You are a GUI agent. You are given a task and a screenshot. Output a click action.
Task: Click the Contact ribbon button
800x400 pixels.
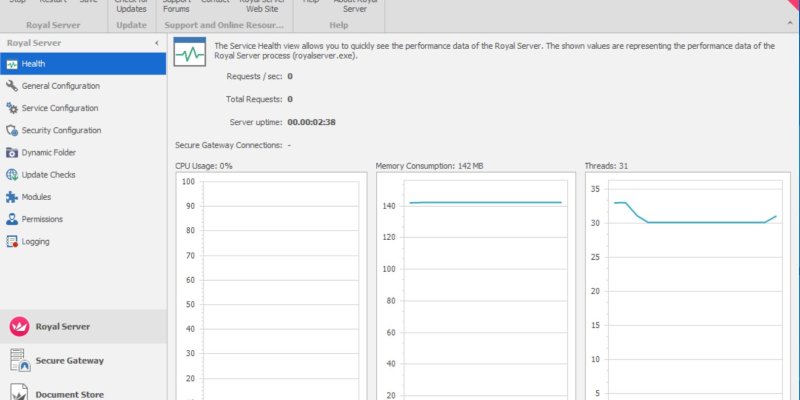pos(214,3)
